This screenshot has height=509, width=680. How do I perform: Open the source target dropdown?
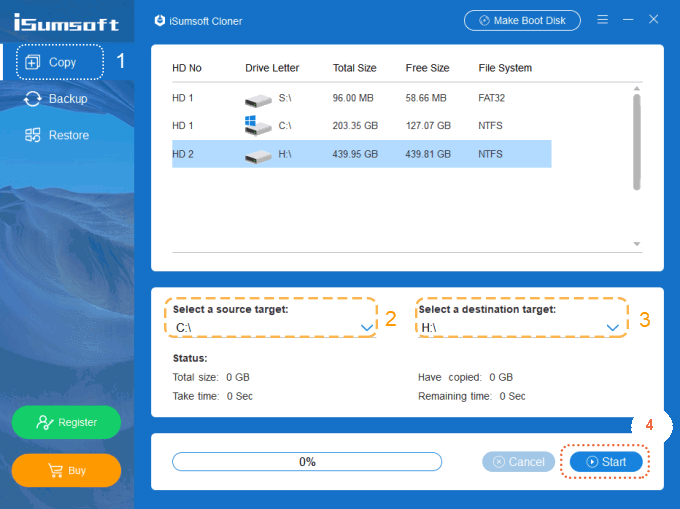pyautogui.click(x=272, y=327)
